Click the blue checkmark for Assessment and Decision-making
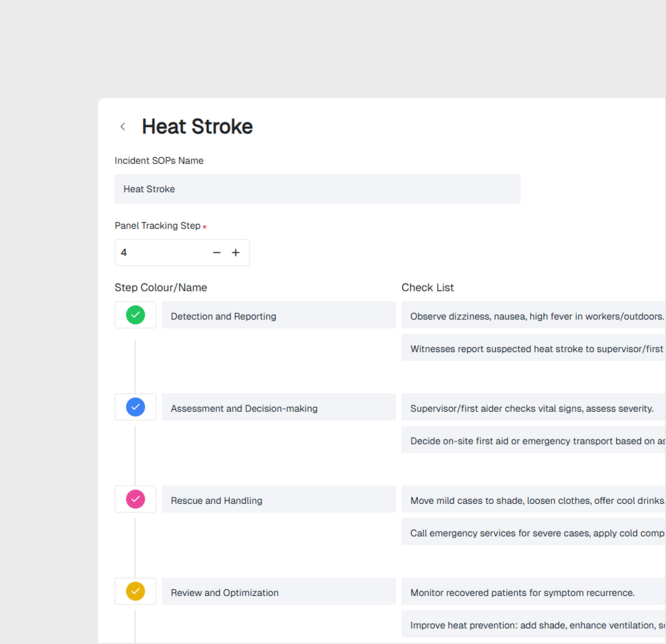This screenshot has width=666, height=644. coord(135,407)
